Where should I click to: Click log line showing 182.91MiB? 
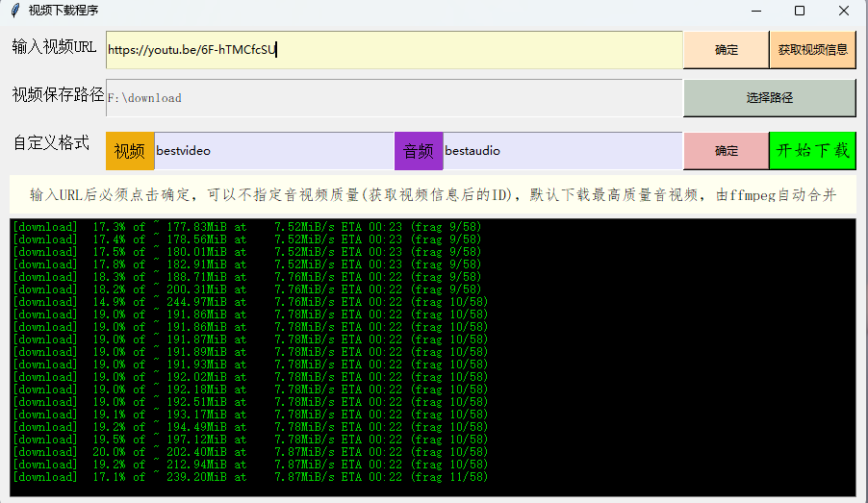[247, 264]
